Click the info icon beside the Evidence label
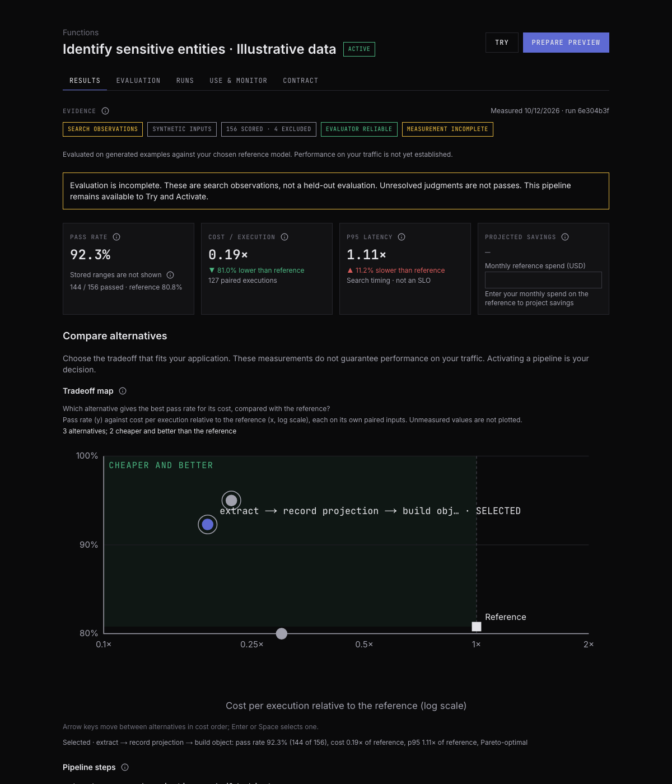This screenshot has height=784, width=672. click(x=105, y=111)
